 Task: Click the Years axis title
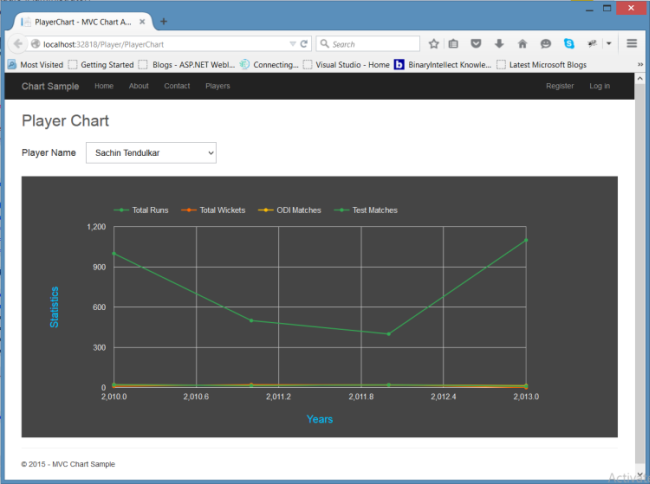pos(320,419)
